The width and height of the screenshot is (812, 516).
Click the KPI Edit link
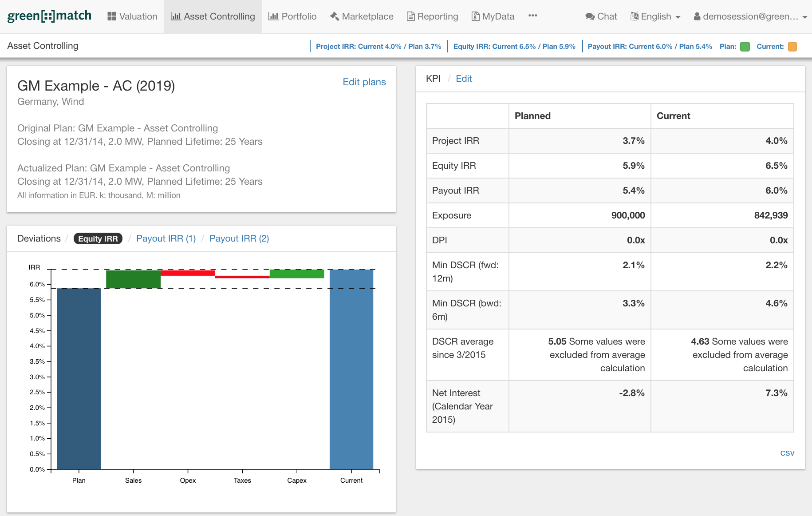point(464,79)
